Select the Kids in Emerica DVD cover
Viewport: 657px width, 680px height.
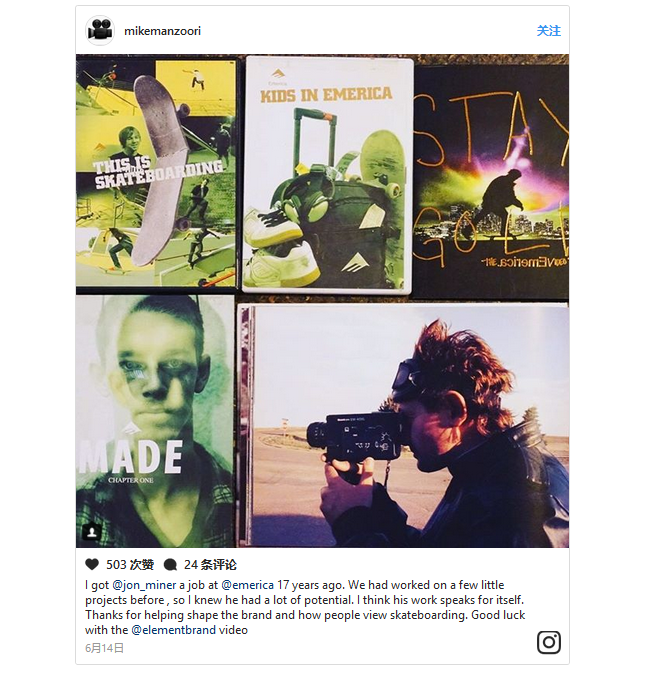(327, 175)
